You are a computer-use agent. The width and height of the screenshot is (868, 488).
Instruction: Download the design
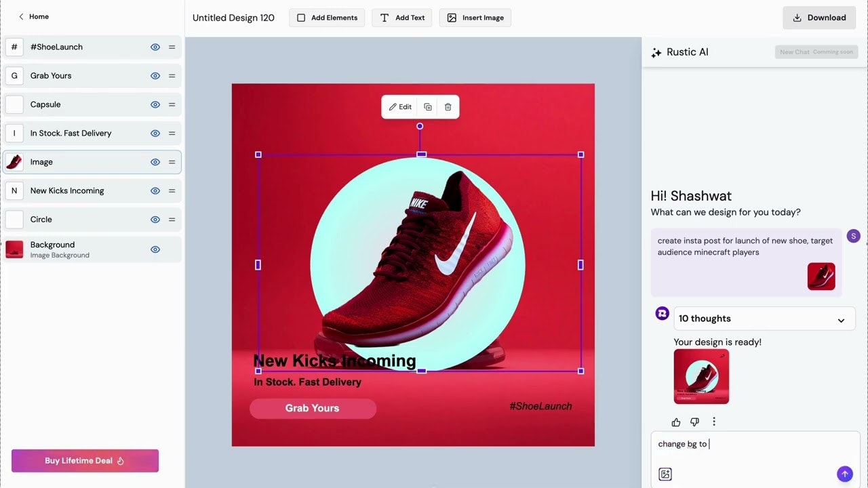(820, 18)
